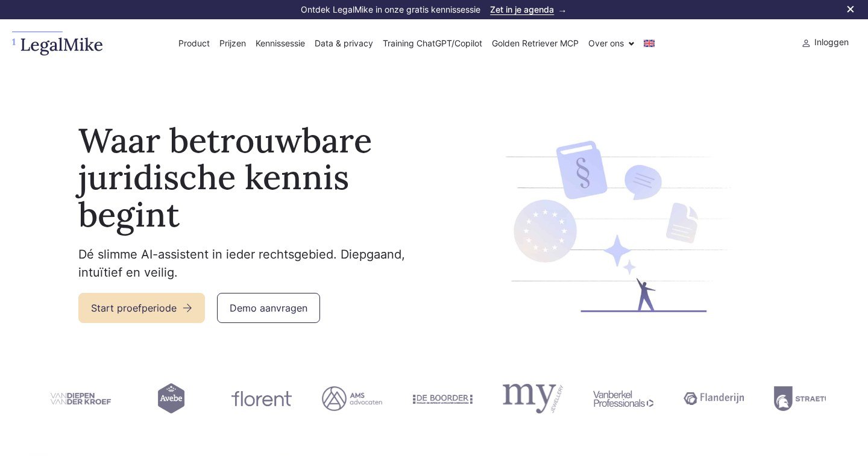Open the Prijzen page

[x=233, y=43]
